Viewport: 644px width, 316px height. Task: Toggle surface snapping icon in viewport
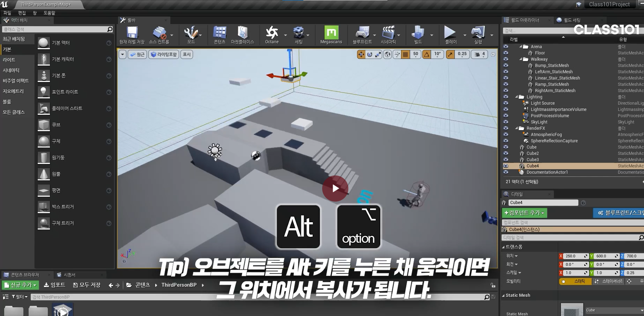(397, 54)
